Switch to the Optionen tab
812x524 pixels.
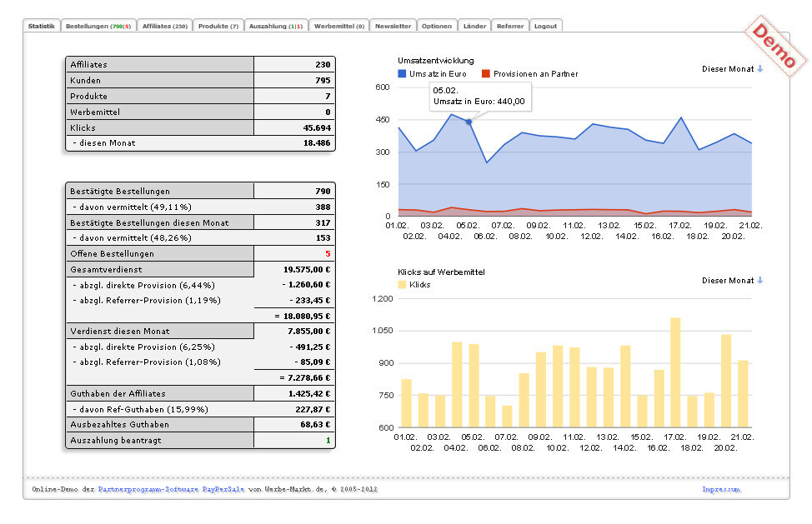click(437, 26)
